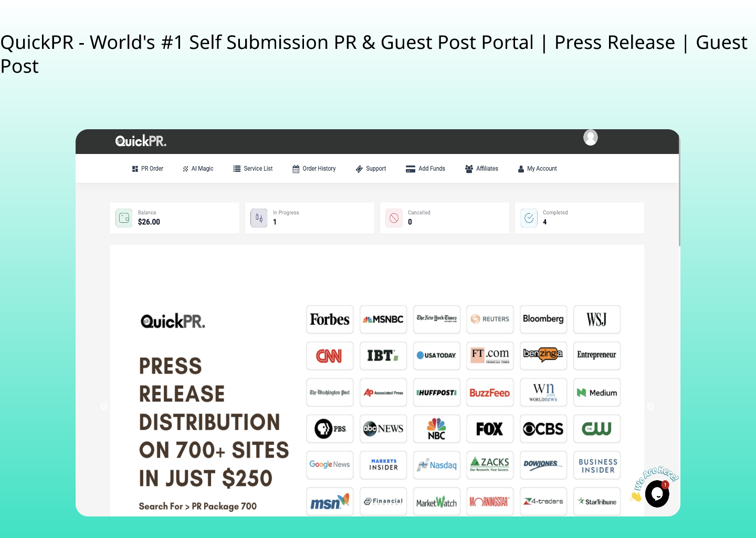This screenshot has width=756, height=538.
Task: Click the Reuters logo tile
Action: [490, 319]
